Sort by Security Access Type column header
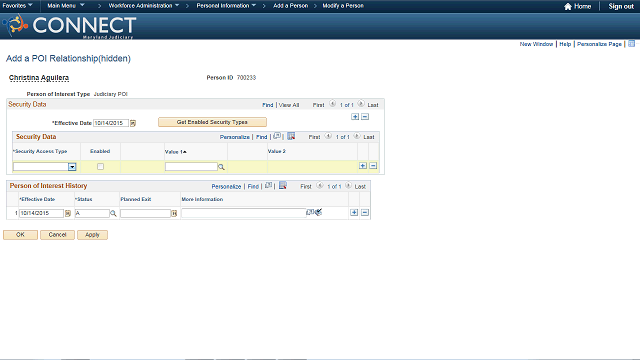 (x=40, y=151)
